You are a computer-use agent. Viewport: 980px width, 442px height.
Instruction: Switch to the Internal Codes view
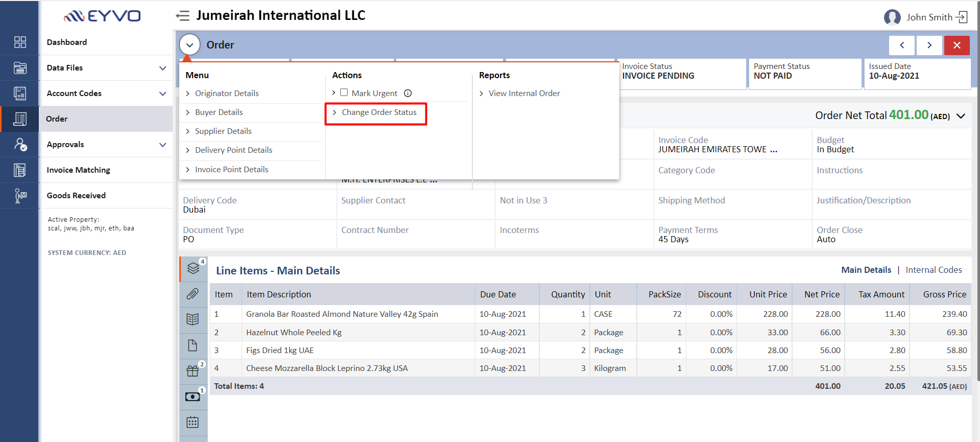point(934,270)
